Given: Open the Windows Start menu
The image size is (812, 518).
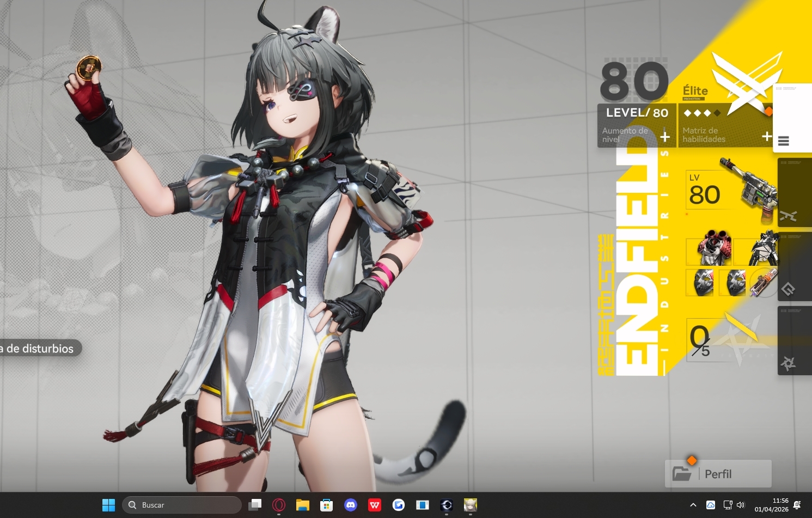Looking at the screenshot, I should [108, 505].
